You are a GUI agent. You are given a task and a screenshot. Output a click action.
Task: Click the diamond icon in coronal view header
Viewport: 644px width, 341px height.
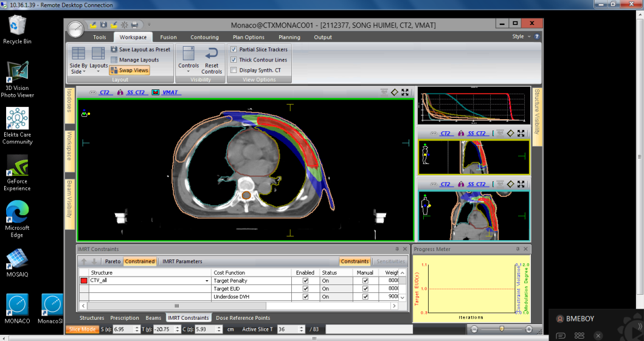[511, 184]
